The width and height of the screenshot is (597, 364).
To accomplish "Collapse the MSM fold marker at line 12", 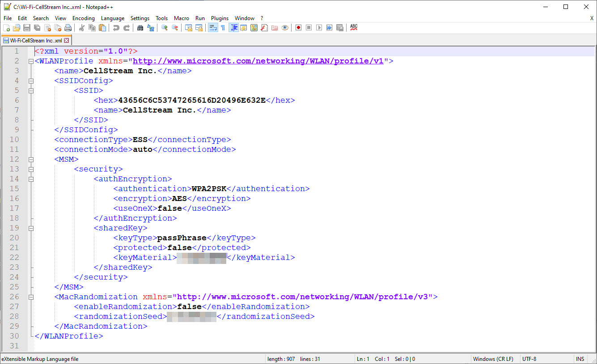I will click(x=31, y=159).
